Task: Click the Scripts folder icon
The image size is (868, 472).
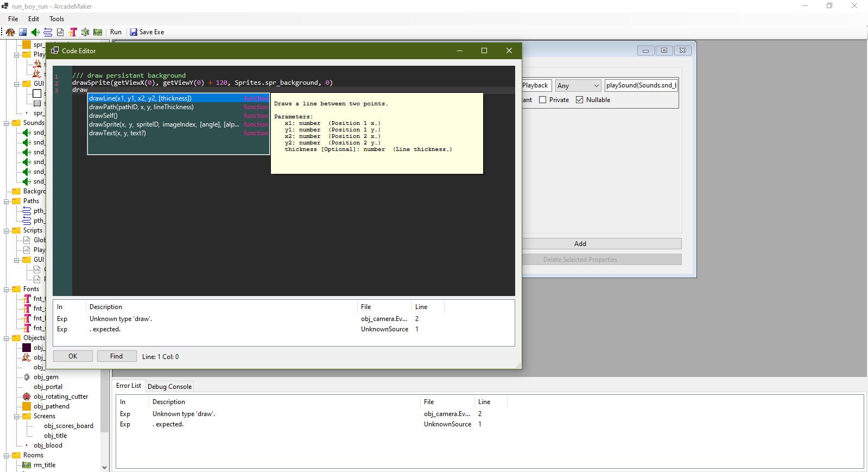Action: 16,230
